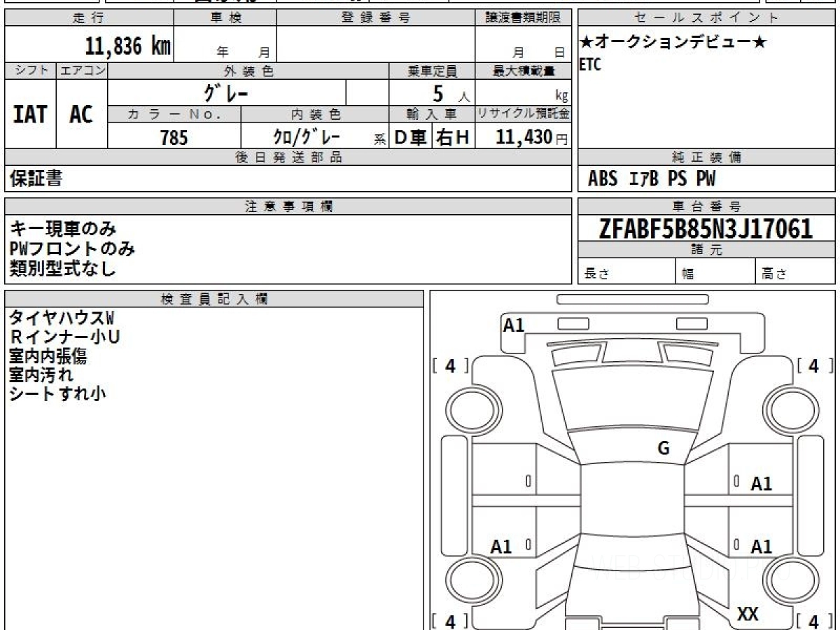Select the IAT shift type cell
Screen dimensions: 840x630
pyautogui.click(x=30, y=115)
